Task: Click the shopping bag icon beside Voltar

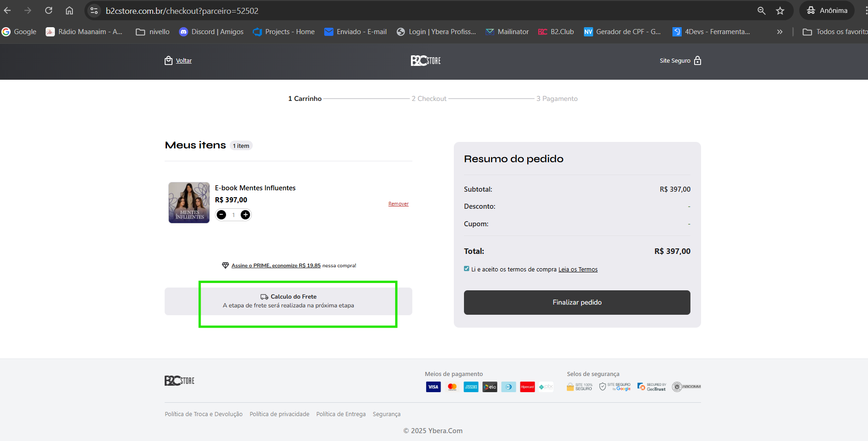Action: click(169, 60)
